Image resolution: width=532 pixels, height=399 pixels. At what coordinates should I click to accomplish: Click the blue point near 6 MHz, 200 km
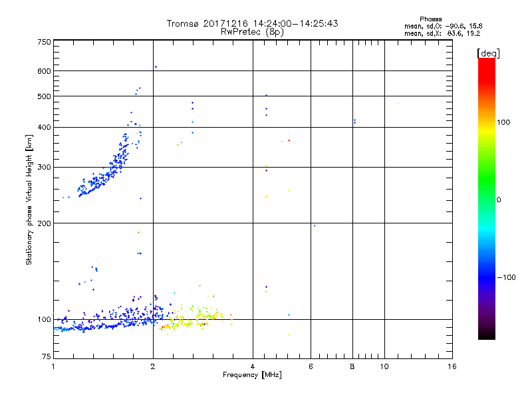point(315,225)
